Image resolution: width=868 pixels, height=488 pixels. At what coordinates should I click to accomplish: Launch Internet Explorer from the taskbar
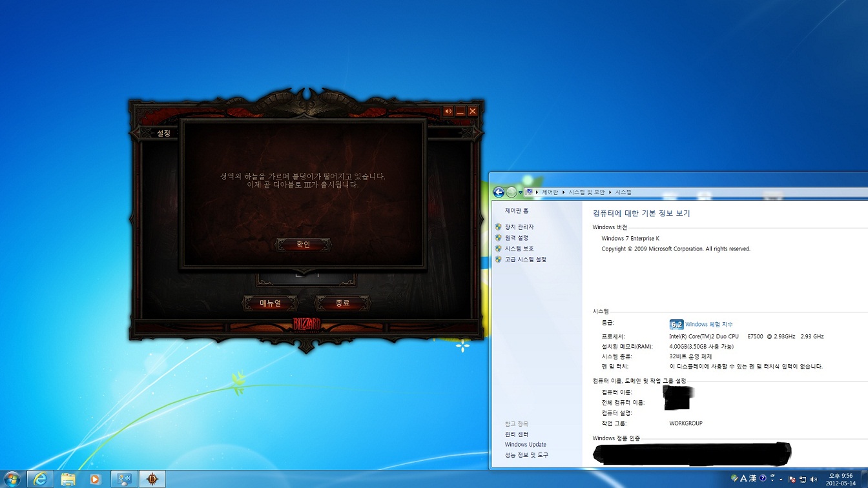pos(40,479)
